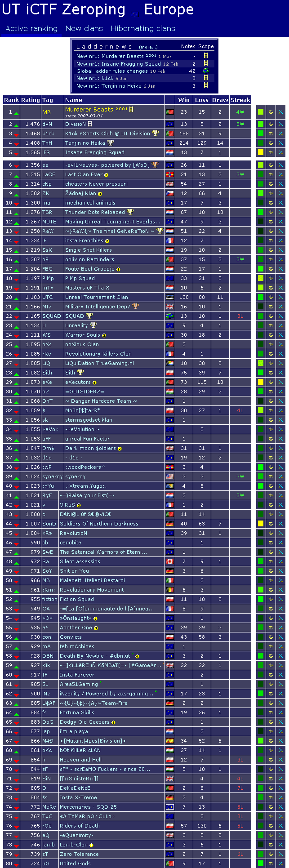Screen dimensions: 289x868
Task: Open the Active ranking tab
Action: (31, 29)
